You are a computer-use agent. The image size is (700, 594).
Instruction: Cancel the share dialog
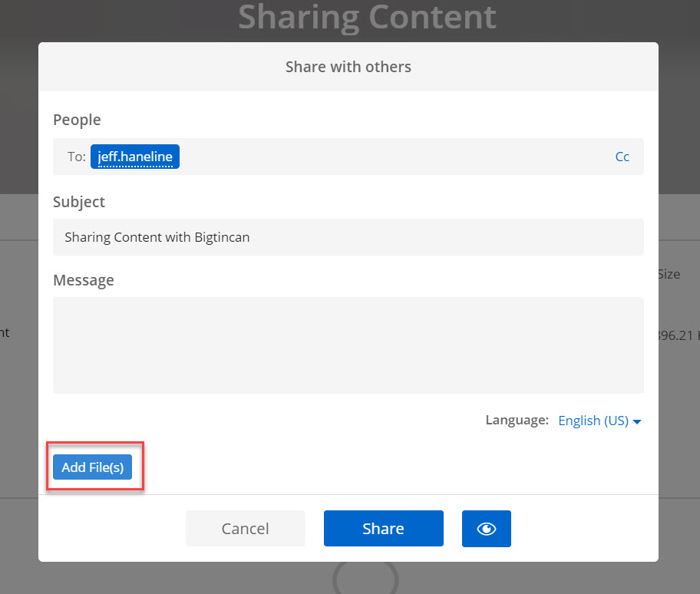[x=246, y=529]
